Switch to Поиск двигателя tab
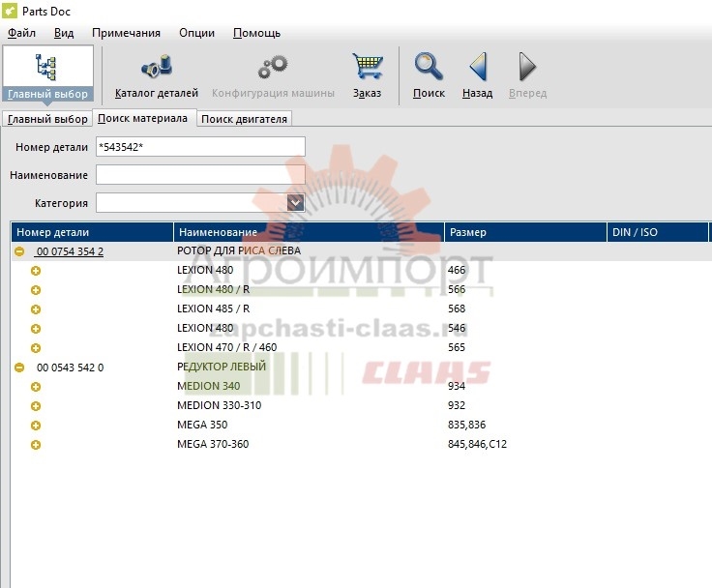This screenshot has height=588, width=712. pyautogui.click(x=244, y=119)
